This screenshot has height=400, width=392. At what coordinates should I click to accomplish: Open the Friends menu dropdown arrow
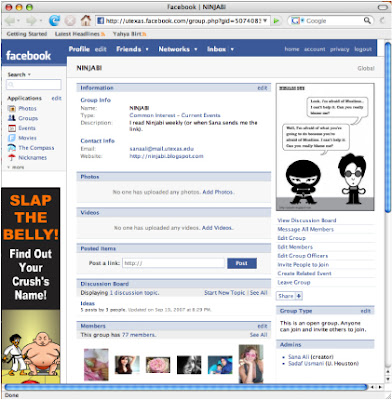coord(147,49)
